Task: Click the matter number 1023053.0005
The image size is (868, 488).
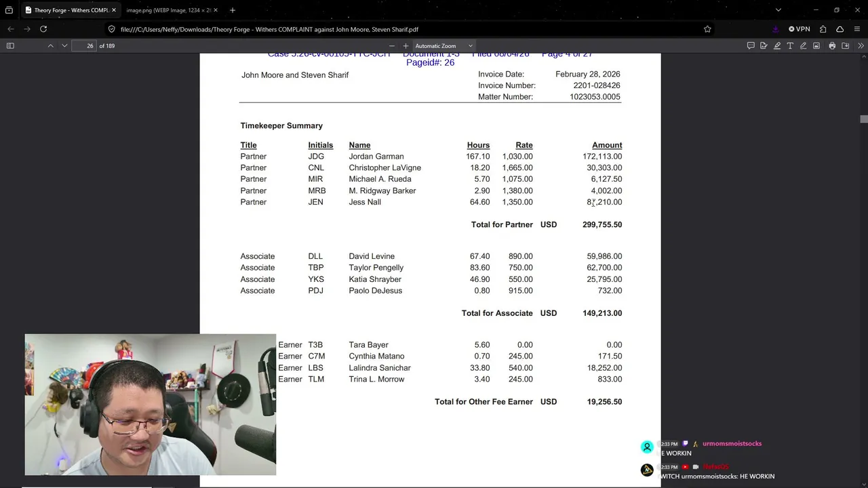Action: (x=595, y=97)
